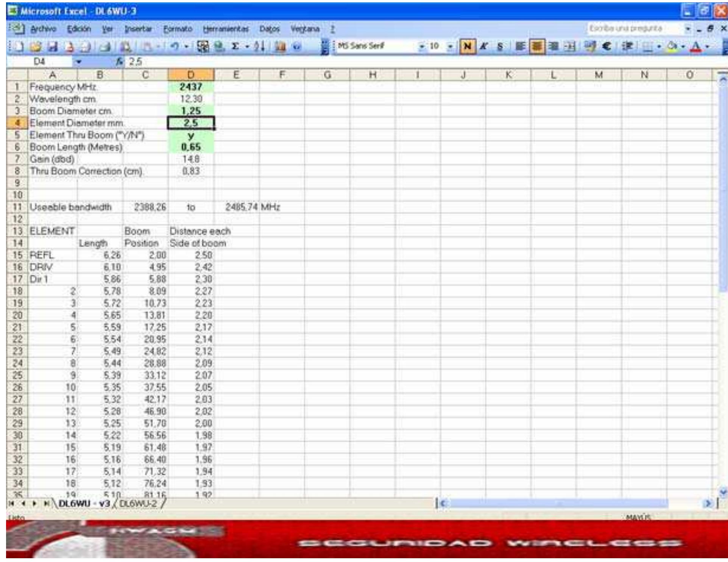The width and height of the screenshot is (728, 562).
Task: Open the Formato menu
Action: (178, 29)
